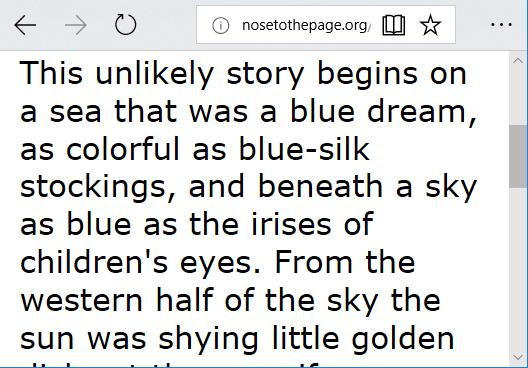528x368 pixels.
Task: Click the word "colorful" in the text
Action: [x=123, y=149]
